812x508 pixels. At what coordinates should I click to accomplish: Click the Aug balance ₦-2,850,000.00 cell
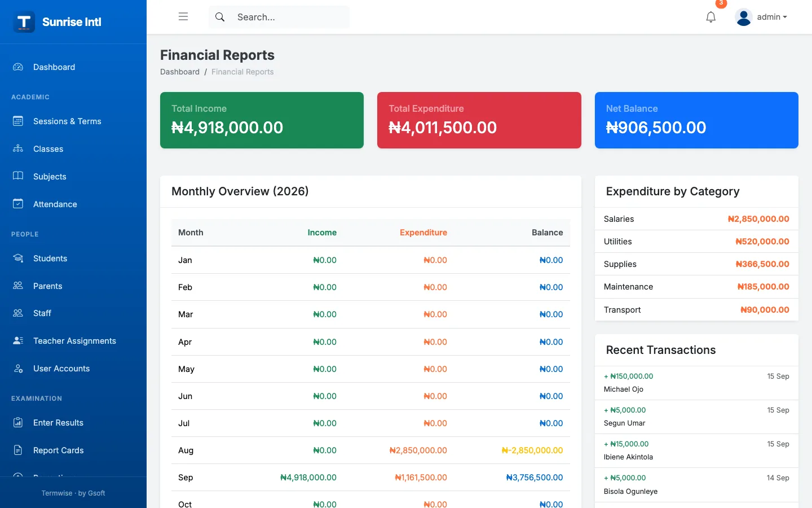[532, 450]
